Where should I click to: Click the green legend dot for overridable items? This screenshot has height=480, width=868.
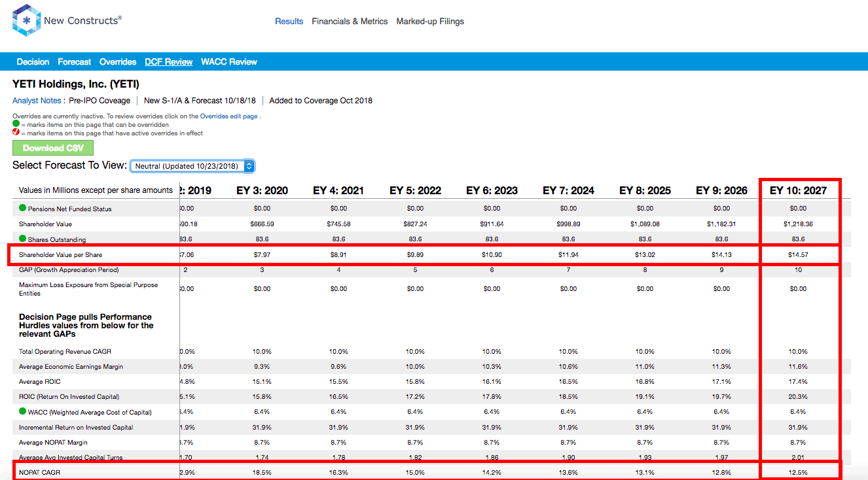(16, 124)
